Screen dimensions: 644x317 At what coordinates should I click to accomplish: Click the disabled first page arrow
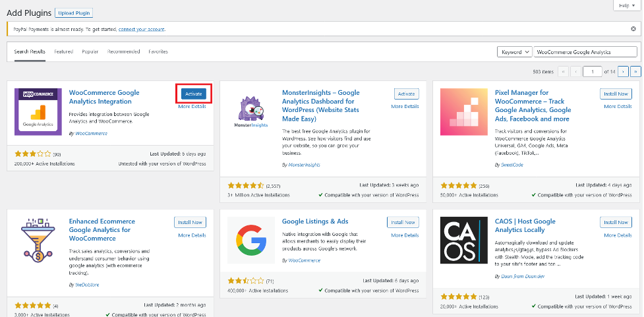click(x=563, y=71)
